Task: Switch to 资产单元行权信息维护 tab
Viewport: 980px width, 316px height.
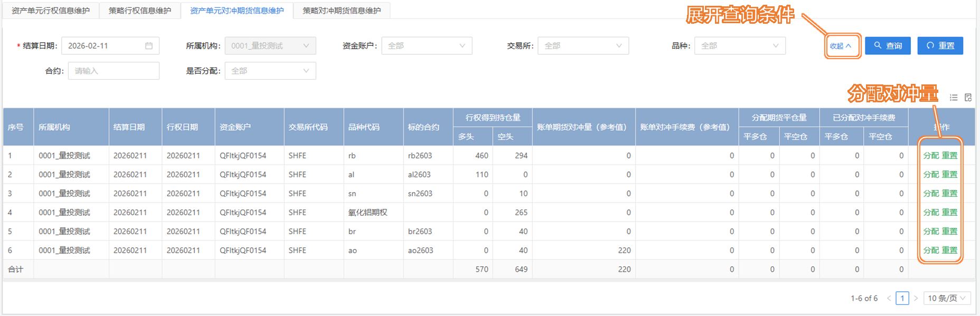Action: pyautogui.click(x=51, y=11)
